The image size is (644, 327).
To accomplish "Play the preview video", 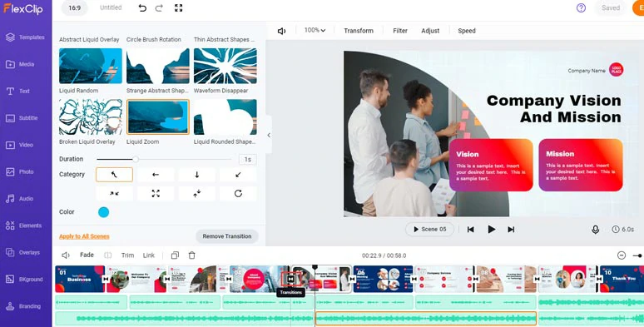I will [491, 230].
